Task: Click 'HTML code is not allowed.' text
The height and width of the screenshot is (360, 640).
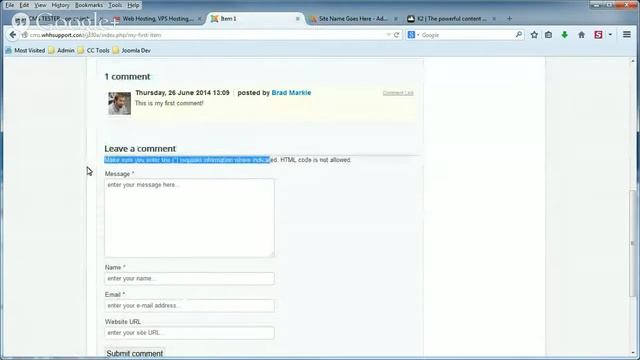Action: (x=316, y=160)
